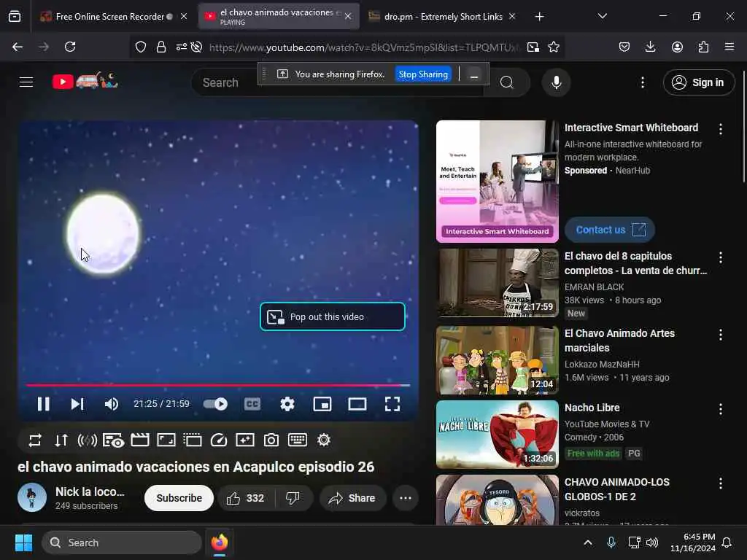Image resolution: width=747 pixels, height=560 pixels.
Task: Open options menu for Nacho Libre
Action: 720,408
